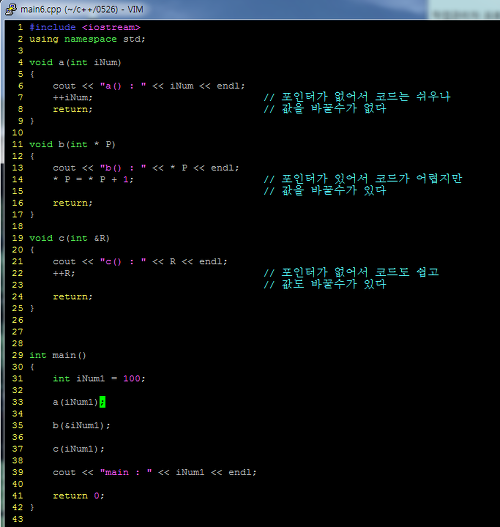Image resolution: width=500 pixels, height=527 pixels.
Task: Click the green cursor block on line 33
Action: point(102,402)
